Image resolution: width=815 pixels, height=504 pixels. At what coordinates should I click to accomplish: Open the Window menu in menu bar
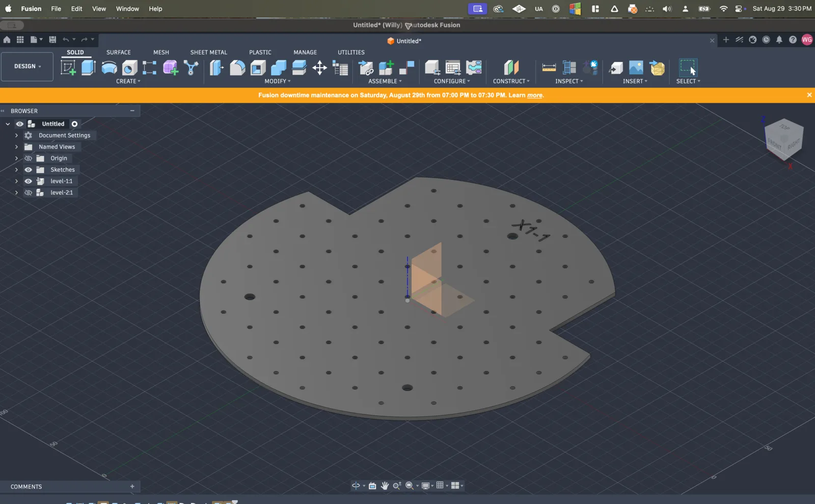pos(127,9)
